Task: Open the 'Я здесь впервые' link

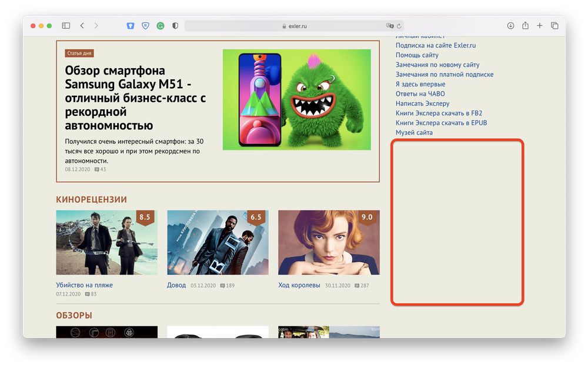Action: click(x=420, y=84)
